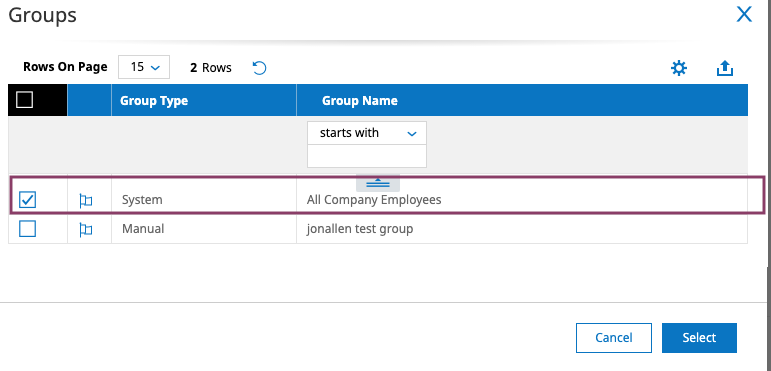The image size is (771, 371).
Task: Click the Cancel button
Action: click(x=614, y=338)
